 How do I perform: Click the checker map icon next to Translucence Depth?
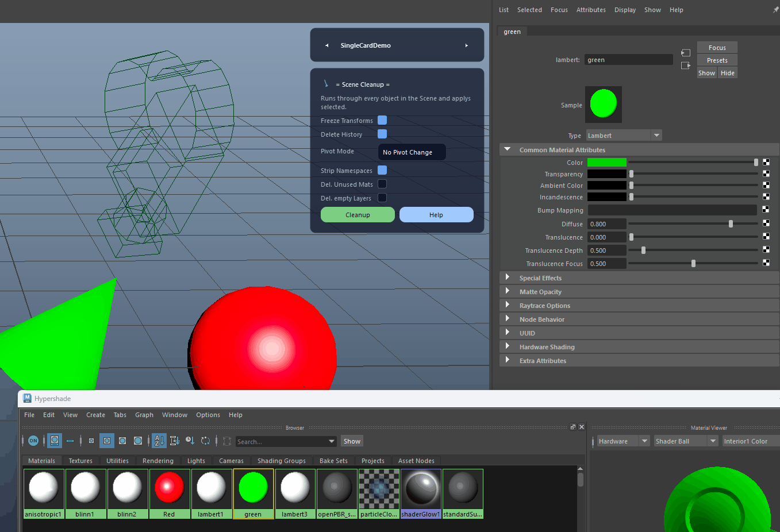(766, 249)
